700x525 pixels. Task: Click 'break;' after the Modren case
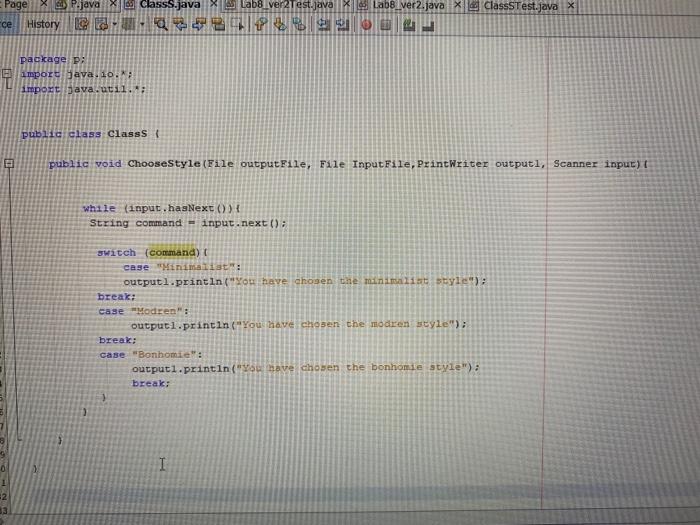point(117,340)
